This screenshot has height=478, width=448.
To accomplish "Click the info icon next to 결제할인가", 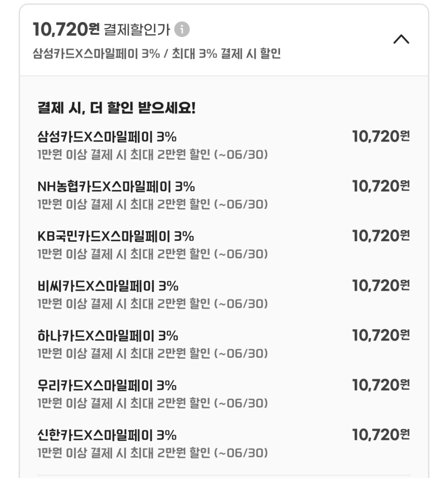I will coord(182,29).
